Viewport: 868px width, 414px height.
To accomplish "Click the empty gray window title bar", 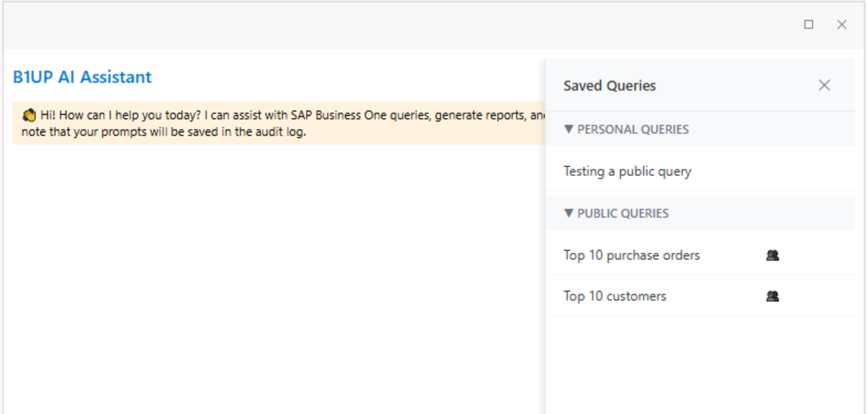I will click(368, 25).
